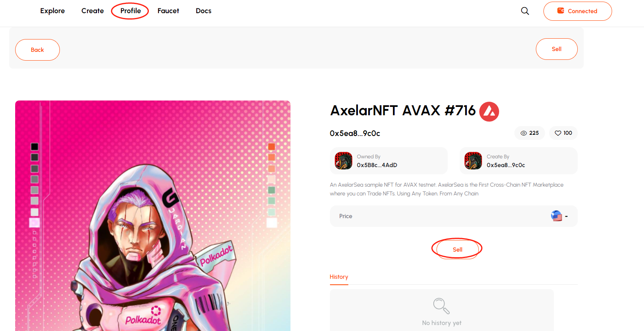The height and width of the screenshot is (331, 644).
Task: Open the Explore menu item
Action: [52, 11]
